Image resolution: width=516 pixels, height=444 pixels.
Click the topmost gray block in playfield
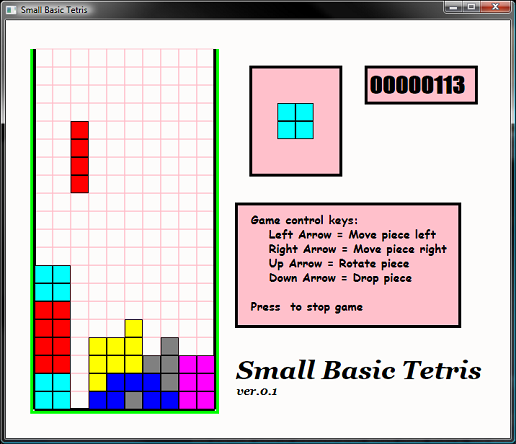tap(170, 346)
